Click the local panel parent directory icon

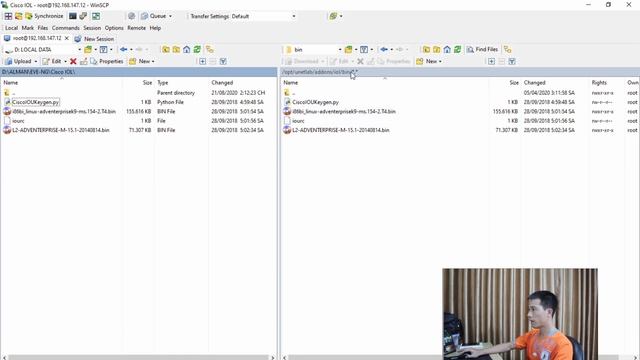[166, 49]
